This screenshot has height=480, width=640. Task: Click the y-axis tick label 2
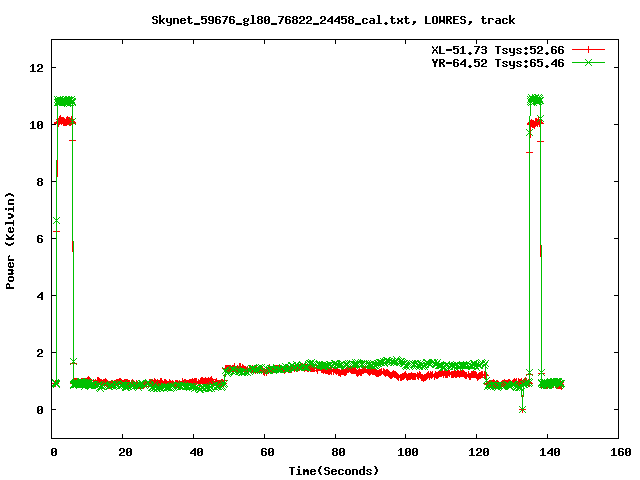point(40,353)
